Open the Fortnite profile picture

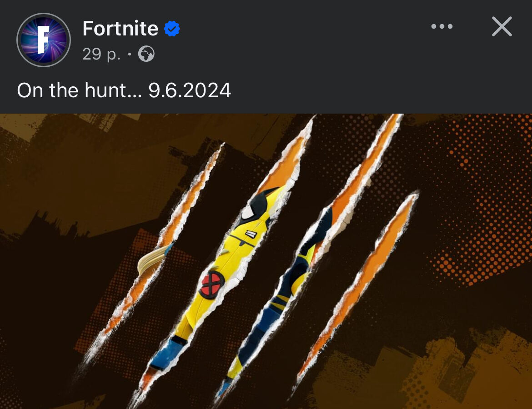click(44, 40)
